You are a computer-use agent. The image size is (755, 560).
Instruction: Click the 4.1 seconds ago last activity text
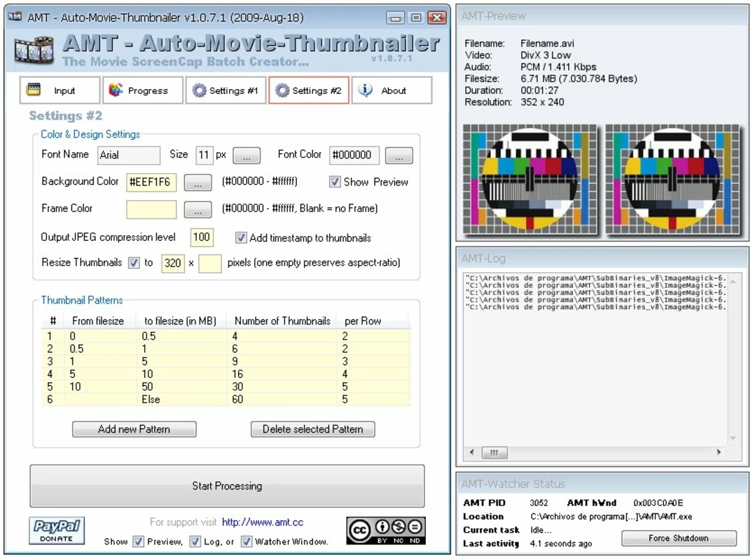[560, 544]
